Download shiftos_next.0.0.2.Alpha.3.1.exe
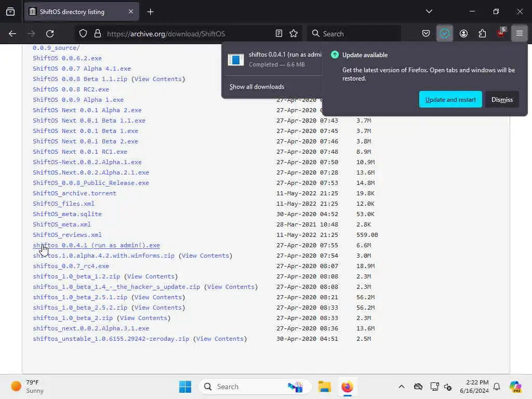 [x=91, y=328]
